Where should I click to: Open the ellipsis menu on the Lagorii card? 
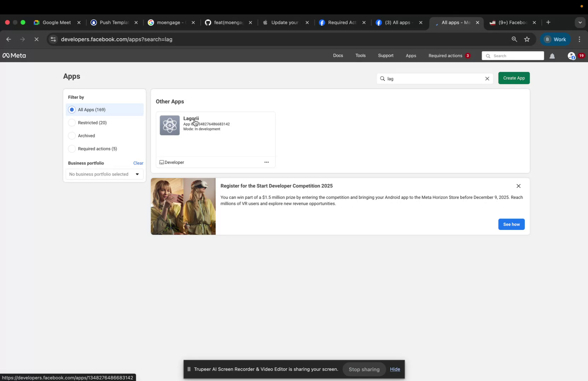coord(266,162)
